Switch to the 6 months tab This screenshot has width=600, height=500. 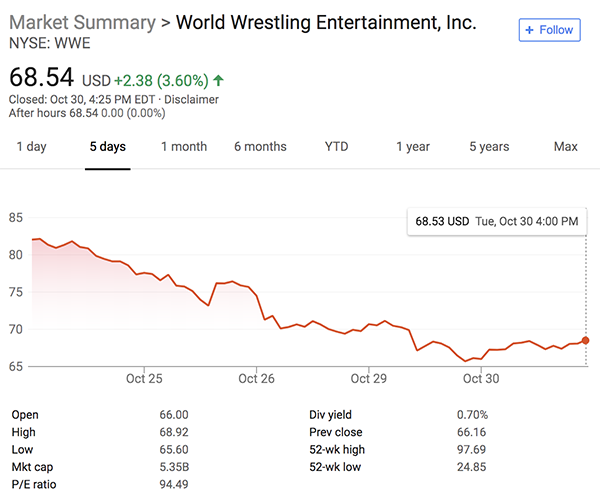pos(260,147)
